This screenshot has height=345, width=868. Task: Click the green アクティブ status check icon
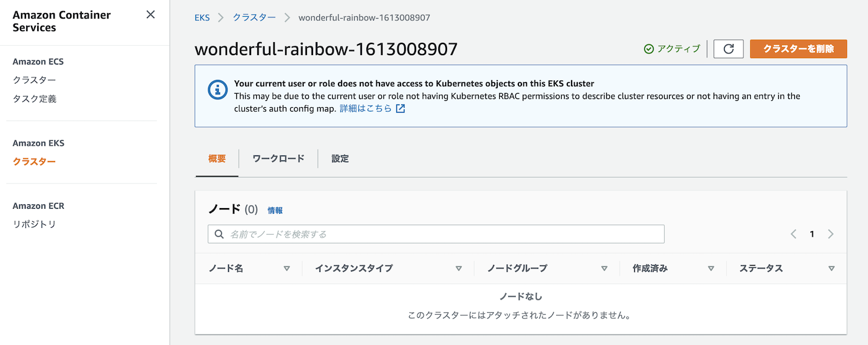[649, 49]
